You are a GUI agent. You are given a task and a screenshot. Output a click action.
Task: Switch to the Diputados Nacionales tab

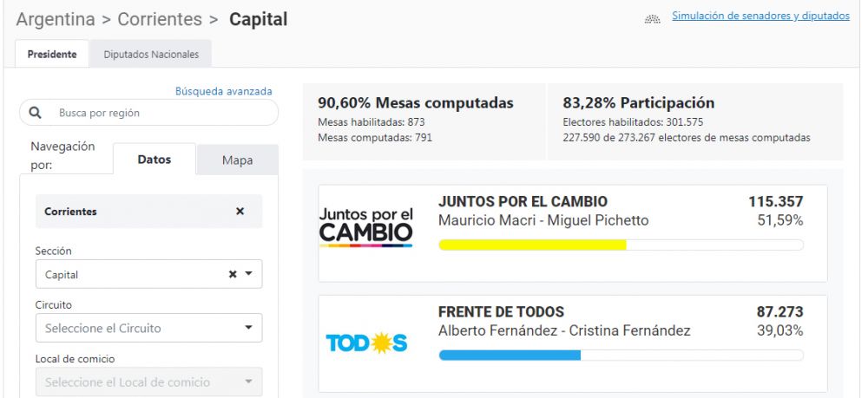click(151, 54)
